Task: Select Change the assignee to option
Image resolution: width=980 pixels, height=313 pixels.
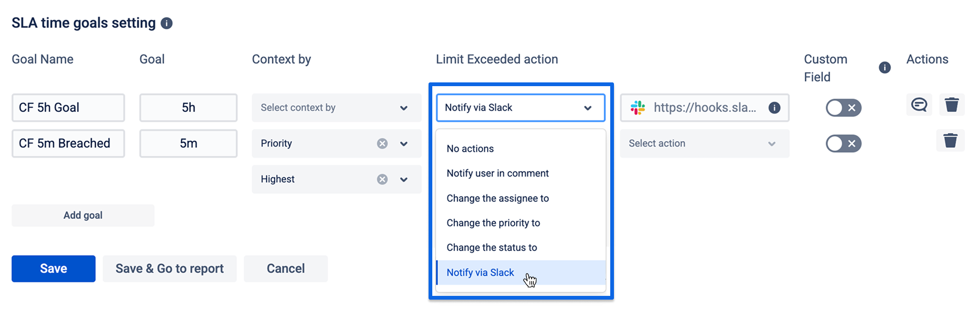Action: coord(497,199)
